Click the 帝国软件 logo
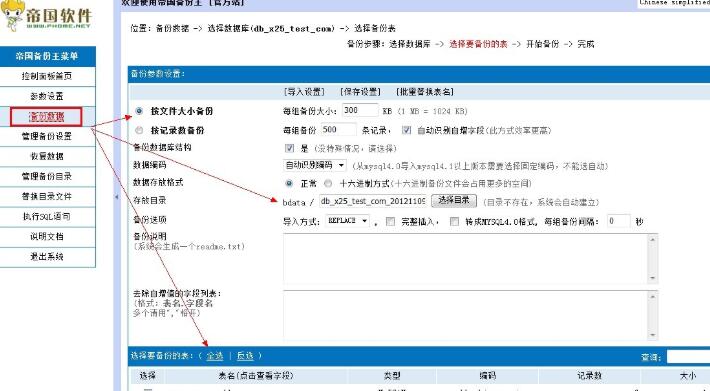Viewport: 710px width, 391px height. (47, 16)
